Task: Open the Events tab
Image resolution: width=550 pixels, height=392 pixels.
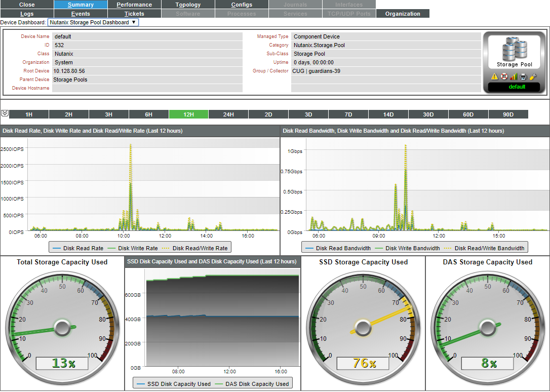Action: (x=81, y=14)
